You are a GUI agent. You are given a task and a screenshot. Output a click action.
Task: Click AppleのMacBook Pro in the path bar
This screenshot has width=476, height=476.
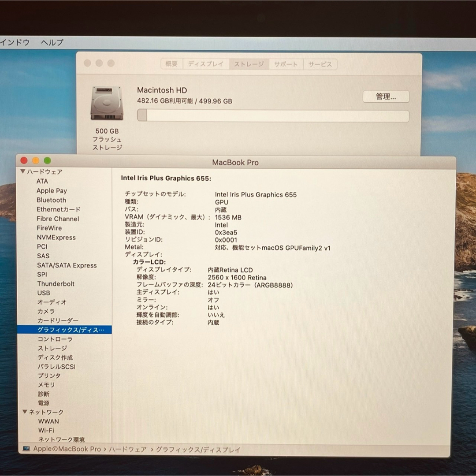67,449
